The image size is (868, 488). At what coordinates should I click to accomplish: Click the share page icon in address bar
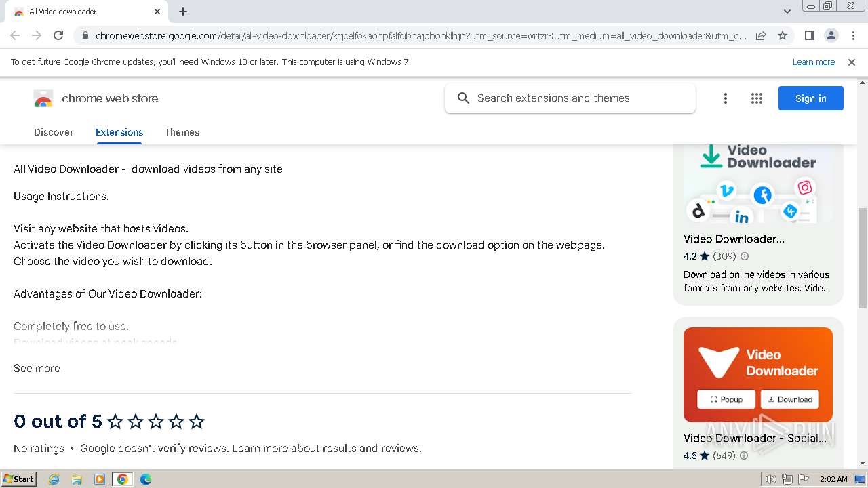coord(761,35)
